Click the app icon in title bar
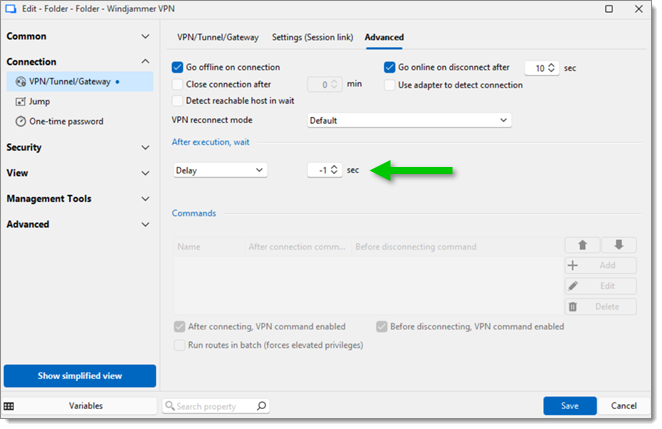This screenshot has height=429, width=662. click(x=11, y=9)
